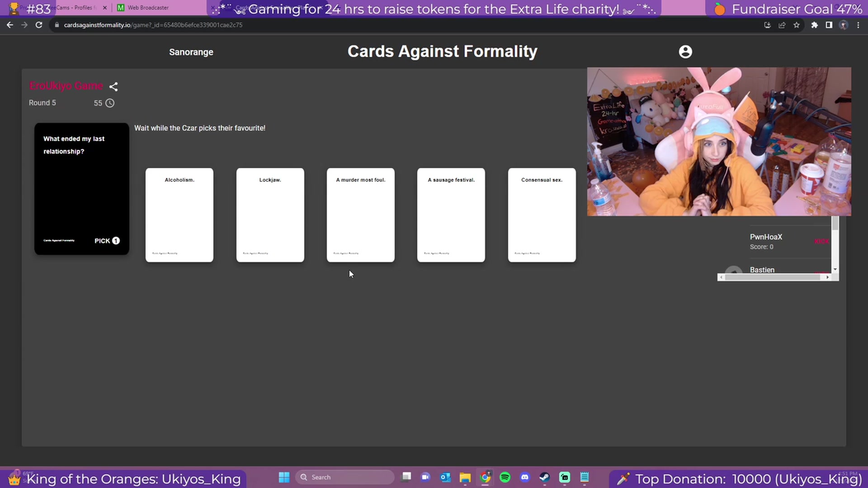Screen dimensions: 868x488
Task: Open Steam from taskbar
Action: coord(545,477)
